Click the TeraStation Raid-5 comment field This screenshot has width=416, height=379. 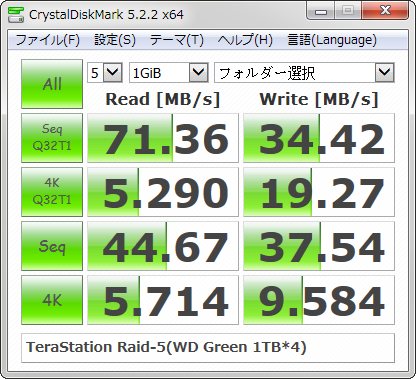tap(208, 348)
